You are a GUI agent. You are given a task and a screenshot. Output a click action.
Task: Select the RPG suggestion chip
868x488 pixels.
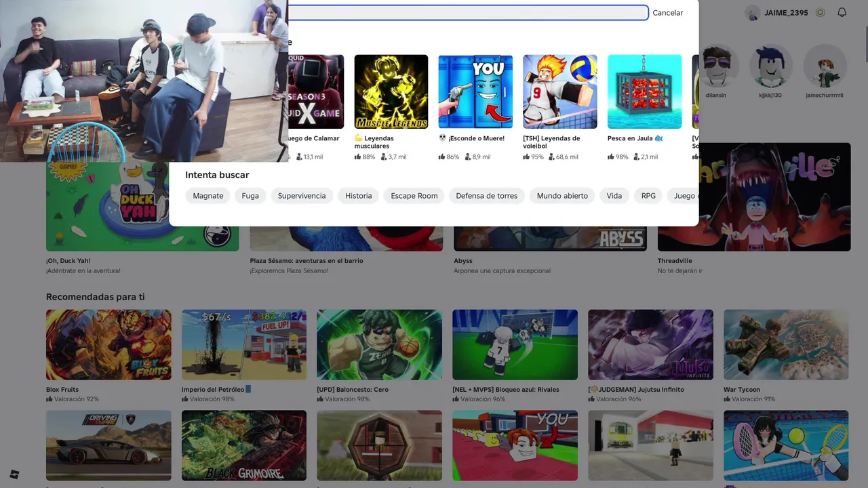pyautogui.click(x=648, y=196)
